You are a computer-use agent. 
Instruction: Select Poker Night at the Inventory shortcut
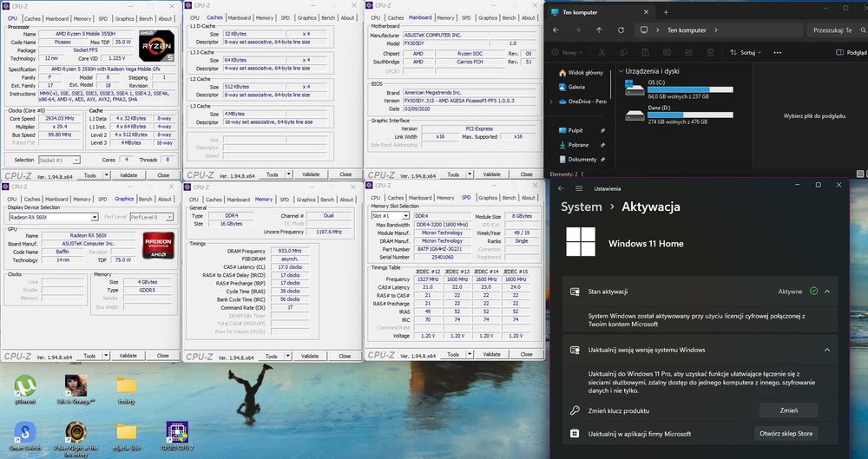(x=76, y=439)
